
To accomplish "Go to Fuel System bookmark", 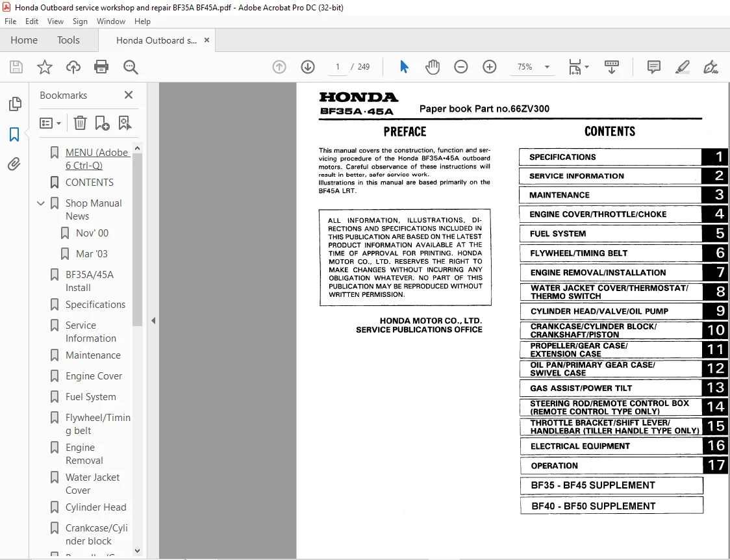I will [x=91, y=396].
